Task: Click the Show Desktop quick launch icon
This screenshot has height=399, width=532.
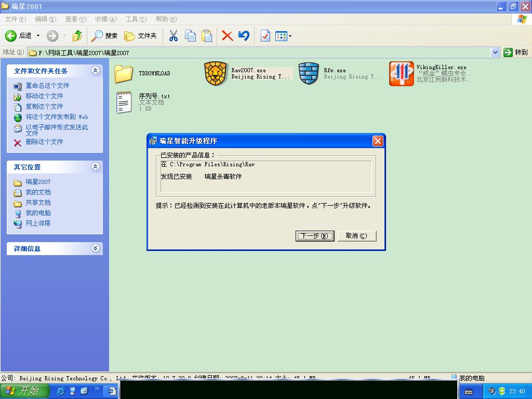Action: pos(73,391)
